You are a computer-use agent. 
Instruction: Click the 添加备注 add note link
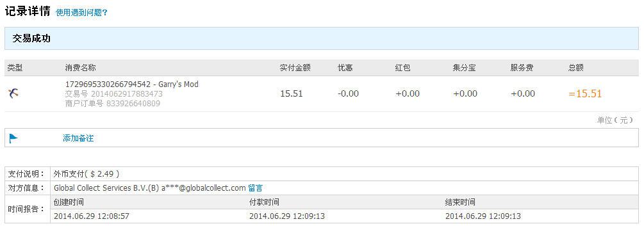pos(78,138)
